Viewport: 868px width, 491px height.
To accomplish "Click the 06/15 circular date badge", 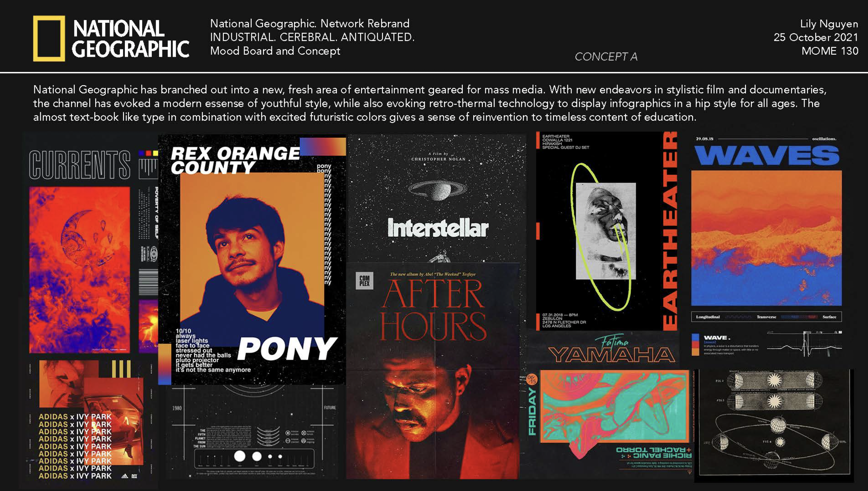I will pyautogui.click(x=532, y=380).
